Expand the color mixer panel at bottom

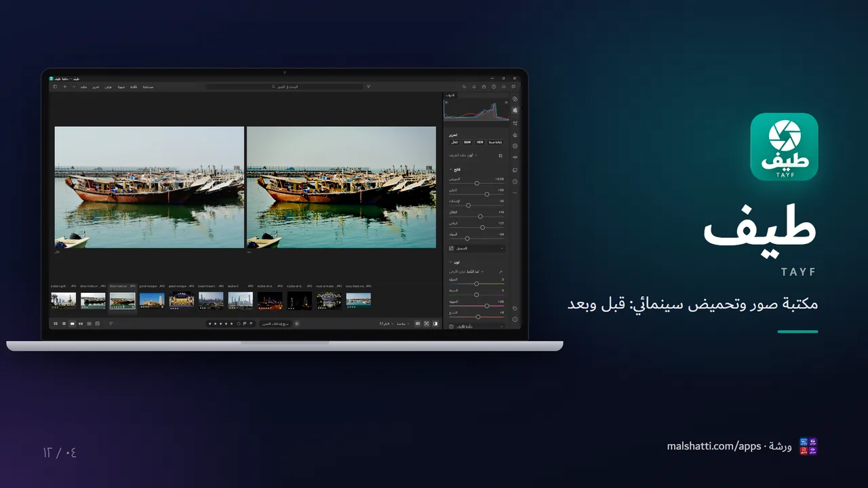click(477, 327)
